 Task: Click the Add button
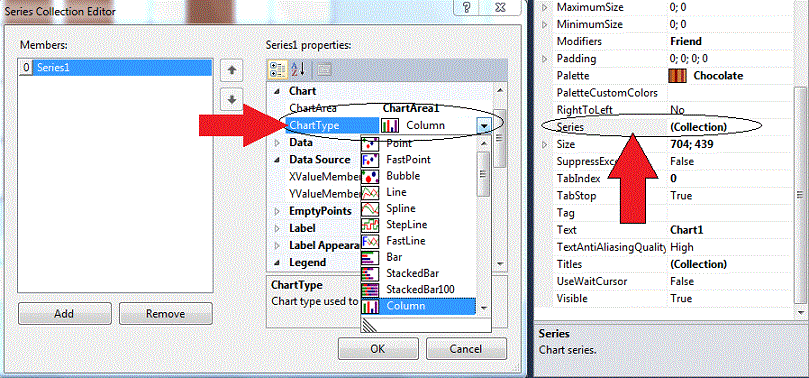(64, 314)
